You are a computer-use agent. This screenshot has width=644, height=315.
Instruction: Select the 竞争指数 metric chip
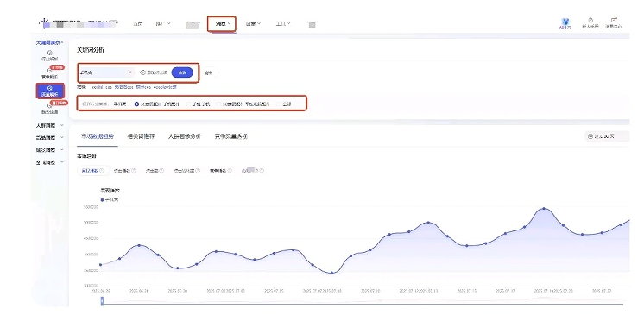tap(220, 170)
